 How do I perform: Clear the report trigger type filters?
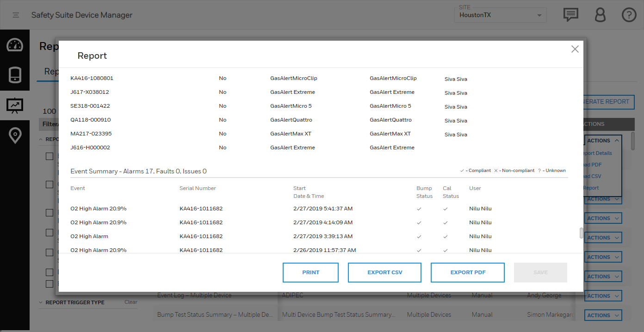coord(130,301)
